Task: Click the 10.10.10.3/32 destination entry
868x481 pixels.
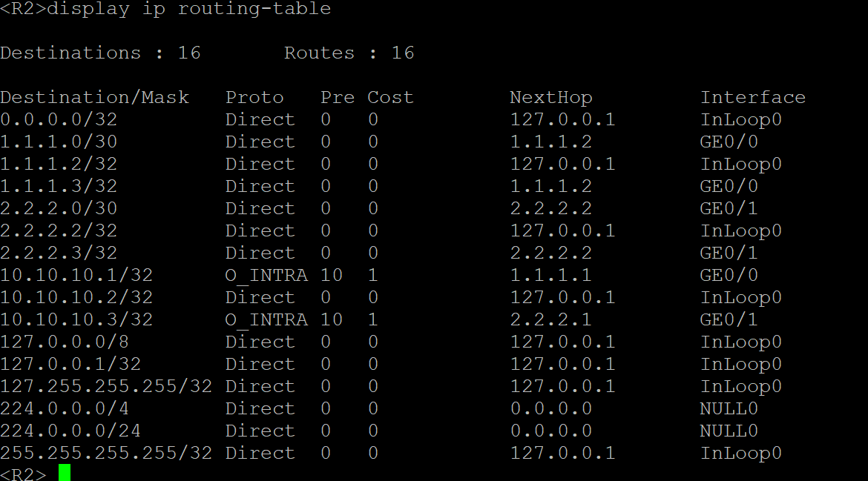Action: click(76, 320)
